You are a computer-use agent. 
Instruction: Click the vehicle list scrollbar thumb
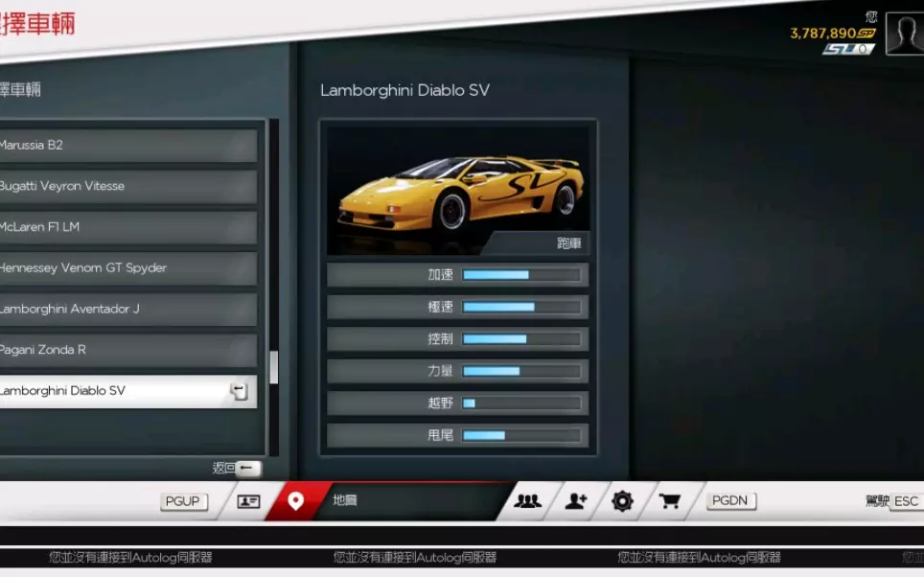(273, 367)
